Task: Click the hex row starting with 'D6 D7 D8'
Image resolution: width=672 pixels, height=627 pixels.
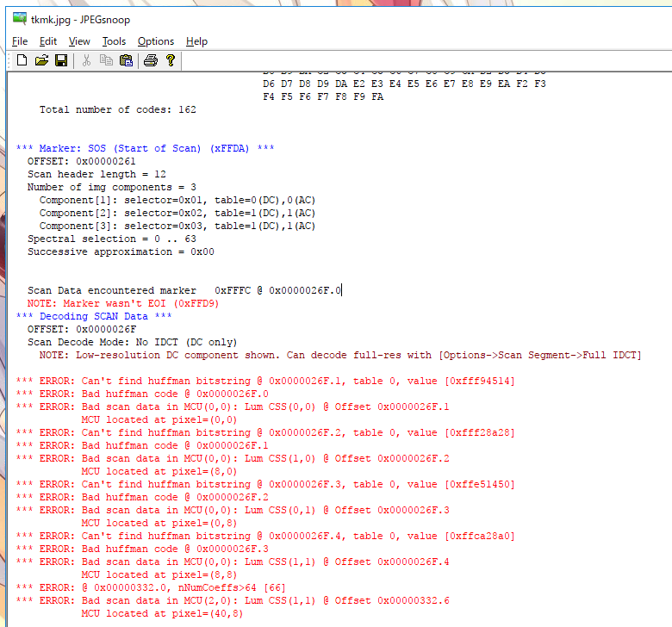Action: coord(405,84)
